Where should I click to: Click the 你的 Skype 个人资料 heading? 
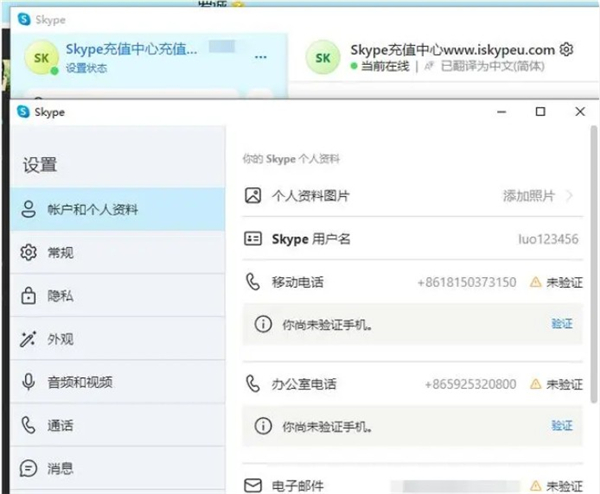(291, 159)
